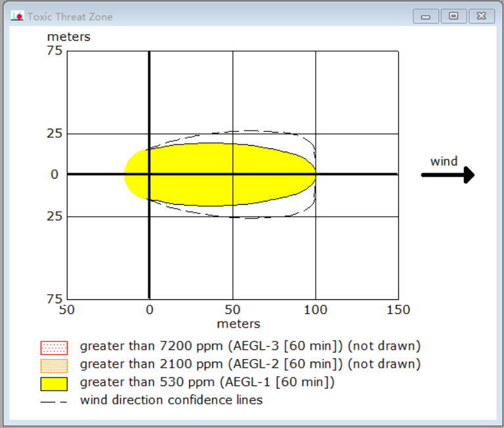Image resolution: width=504 pixels, height=428 pixels.
Task: Click the 'wind' label above arrow
Action: click(x=444, y=161)
